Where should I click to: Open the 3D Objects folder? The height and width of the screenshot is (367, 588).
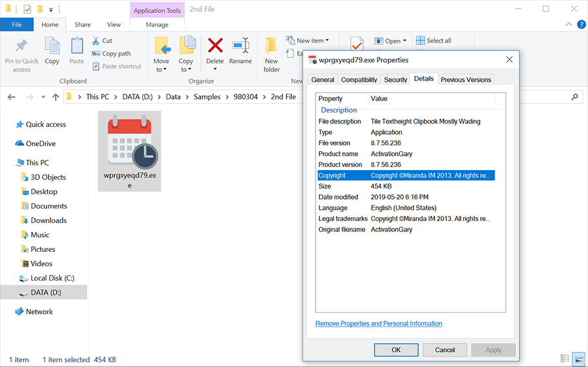44,177
